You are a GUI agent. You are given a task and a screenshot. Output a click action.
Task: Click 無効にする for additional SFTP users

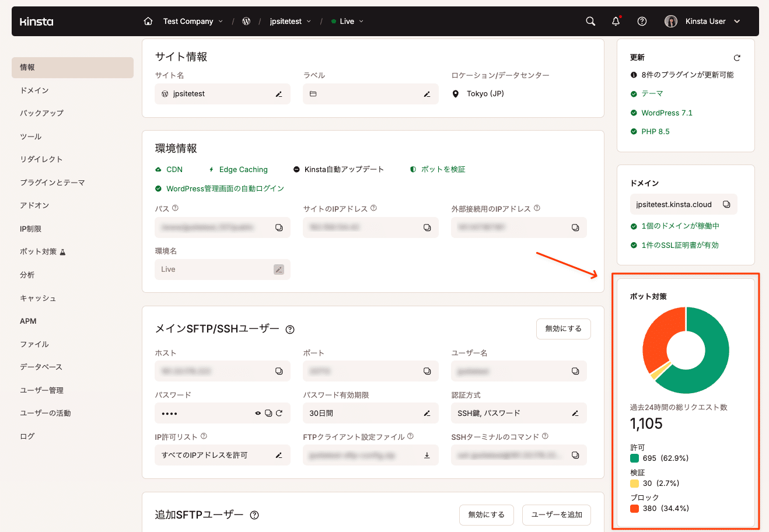tap(486, 514)
